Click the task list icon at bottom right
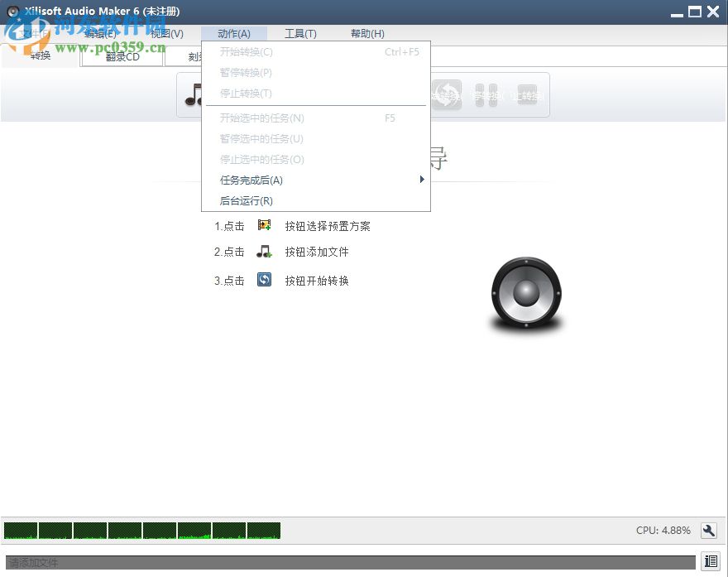 tap(710, 562)
